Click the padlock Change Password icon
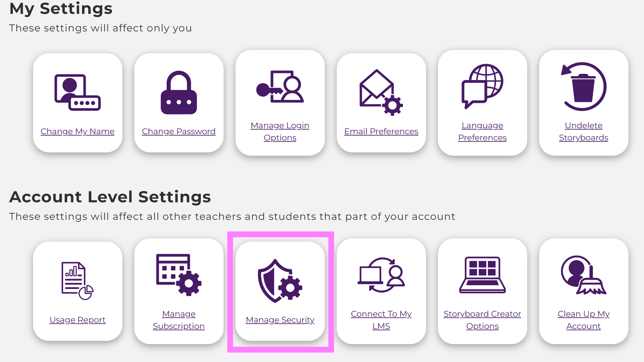This screenshot has width=644, height=362. [179, 93]
